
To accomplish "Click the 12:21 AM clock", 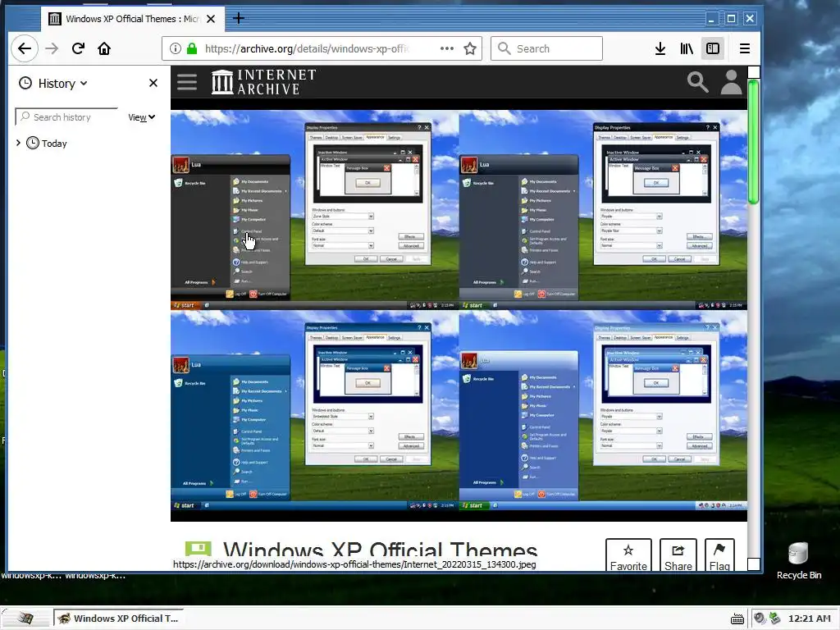I will click(x=809, y=619).
